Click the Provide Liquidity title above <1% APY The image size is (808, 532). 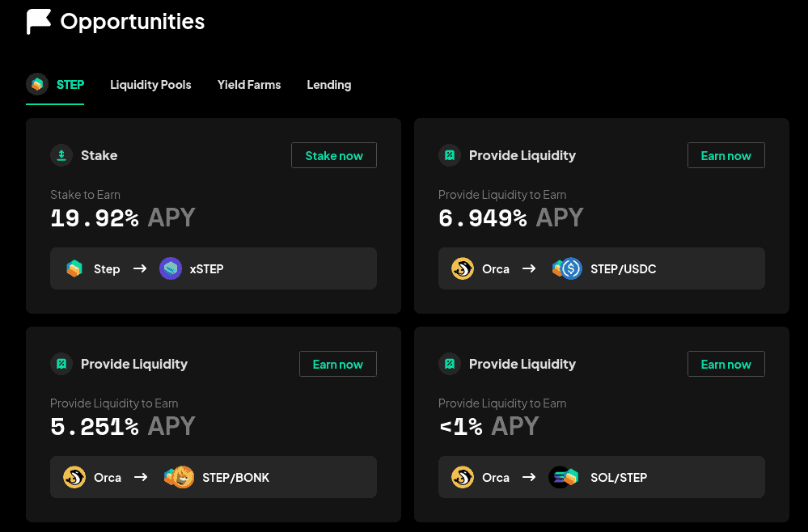[x=522, y=364]
